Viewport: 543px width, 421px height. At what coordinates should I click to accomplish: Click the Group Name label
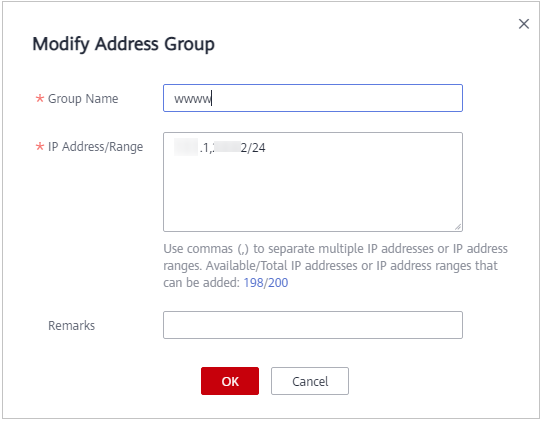[x=83, y=99]
